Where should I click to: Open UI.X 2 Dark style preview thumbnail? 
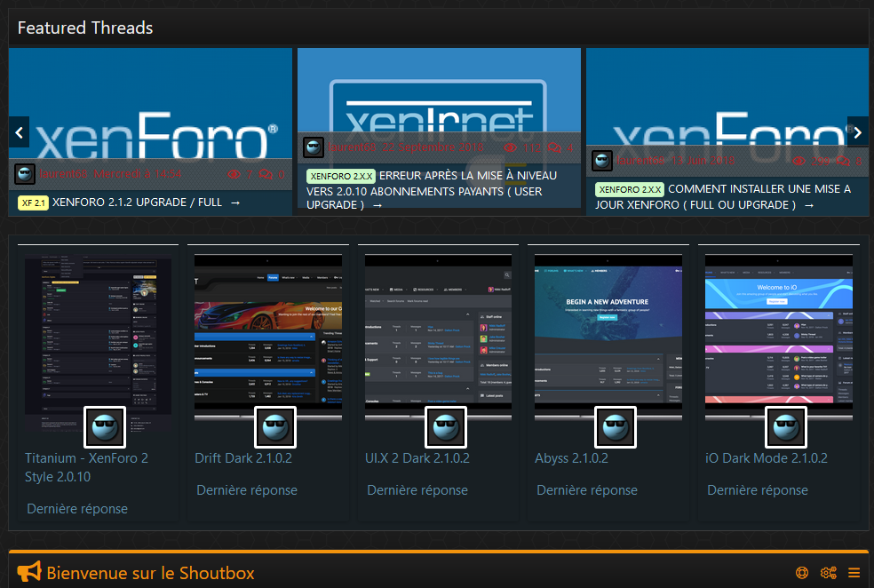coord(438,337)
